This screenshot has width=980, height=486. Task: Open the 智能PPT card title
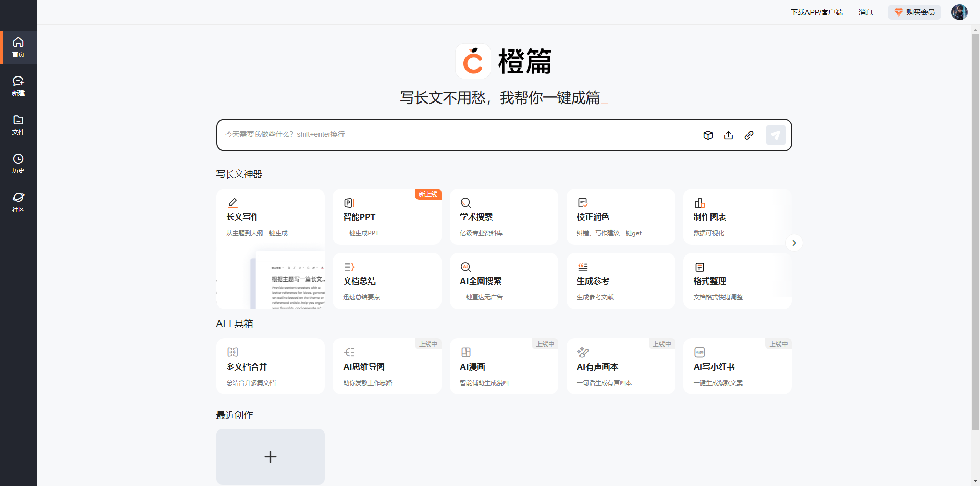[x=359, y=217]
